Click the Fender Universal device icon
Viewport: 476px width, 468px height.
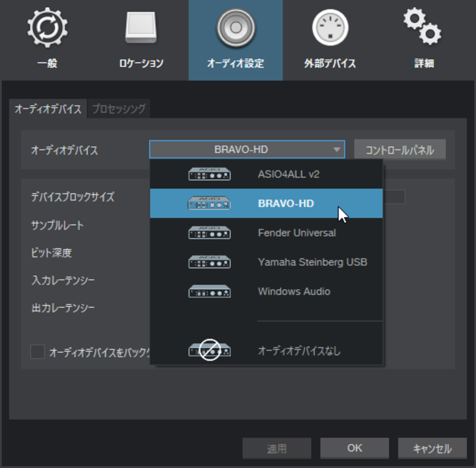(209, 233)
